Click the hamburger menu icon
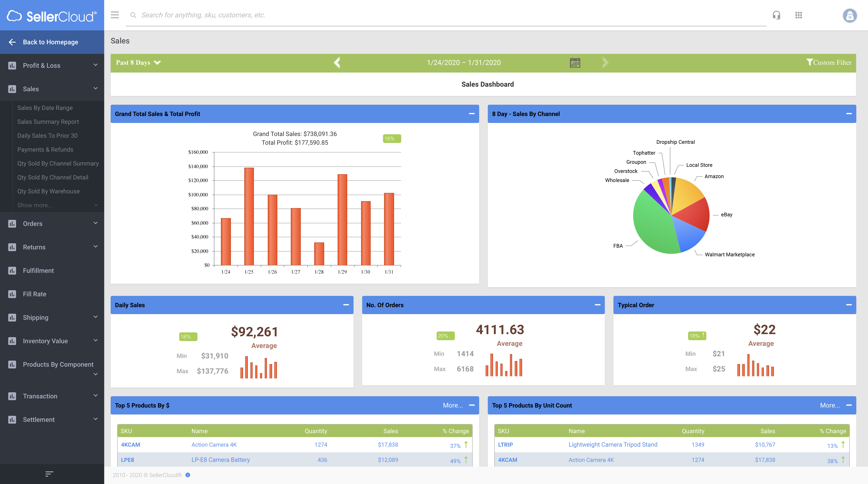 pyautogui.click(x=115, y=15)
